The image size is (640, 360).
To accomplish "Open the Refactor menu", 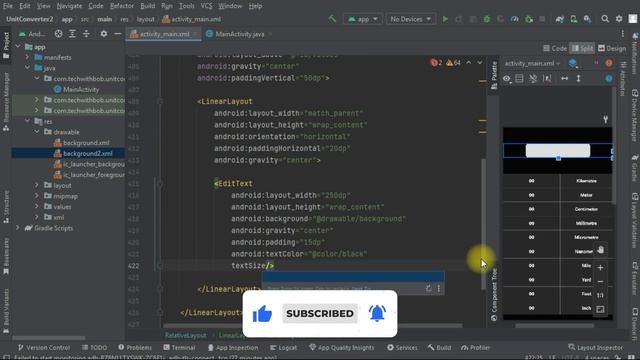I will tap(122, 6).
